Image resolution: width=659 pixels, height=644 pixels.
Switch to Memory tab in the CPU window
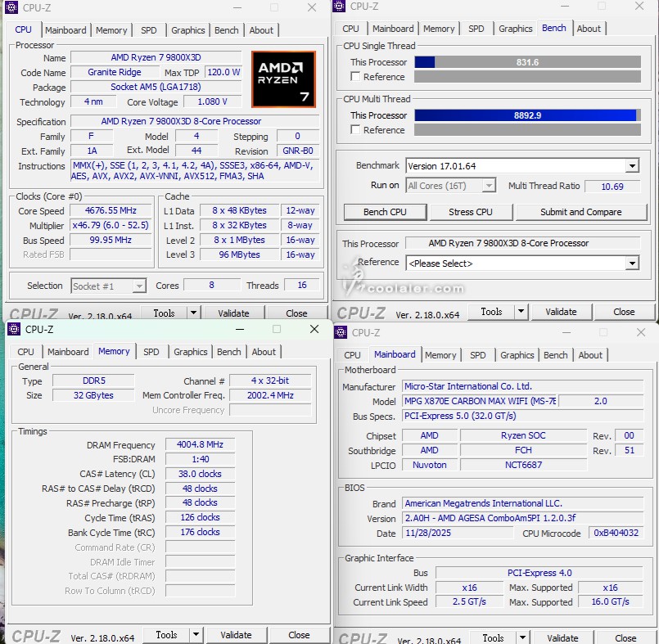tap(111, 30)
